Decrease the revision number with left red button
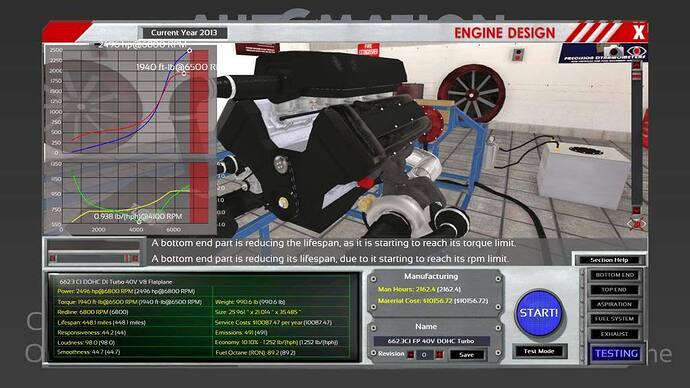 tap(410, 355)
